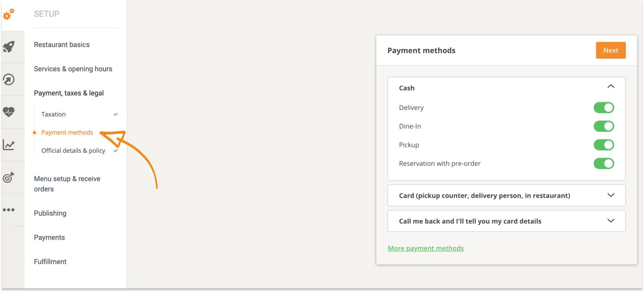Select Services & opening hours
Screen dimensions: 644x292
tap(73, 69)
